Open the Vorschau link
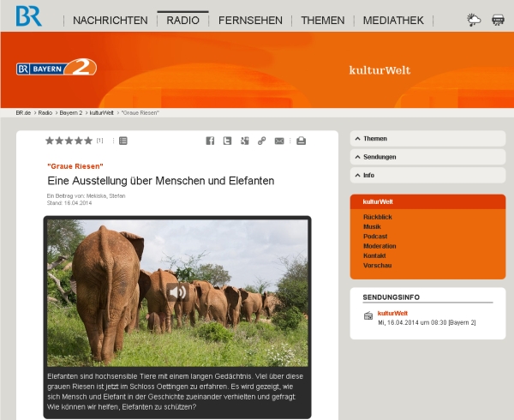Viewport: 514px width, 420px height. click(x=377, y=265)
